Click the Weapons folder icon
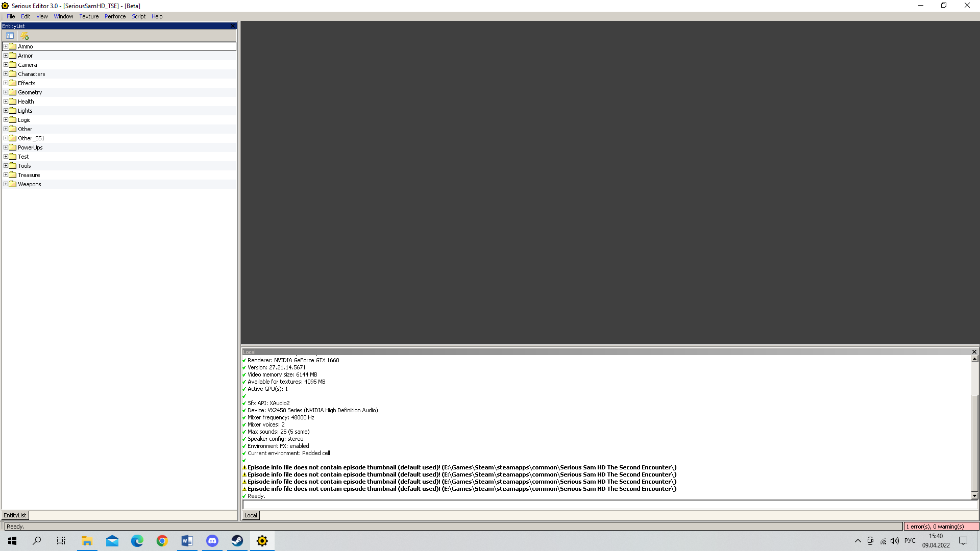This screenshot has width=980, height=551. tap(13, 184)
